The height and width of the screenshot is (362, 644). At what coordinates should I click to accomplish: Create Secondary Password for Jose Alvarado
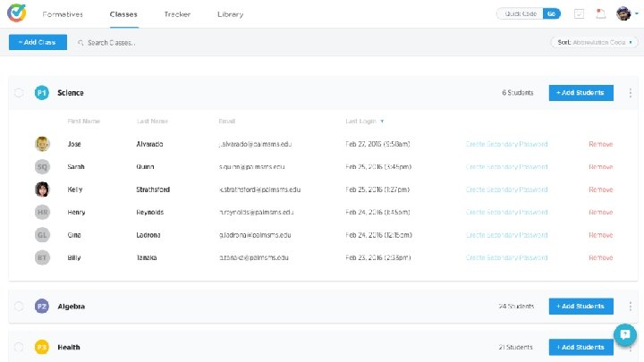tap(506, 144)
